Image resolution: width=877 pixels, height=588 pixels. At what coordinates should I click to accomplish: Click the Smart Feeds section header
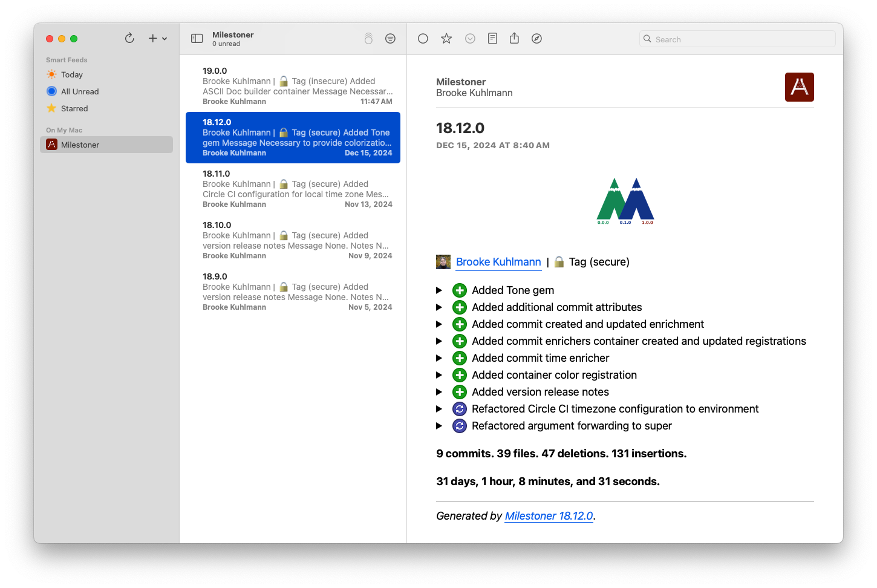(x=67, y=60)
